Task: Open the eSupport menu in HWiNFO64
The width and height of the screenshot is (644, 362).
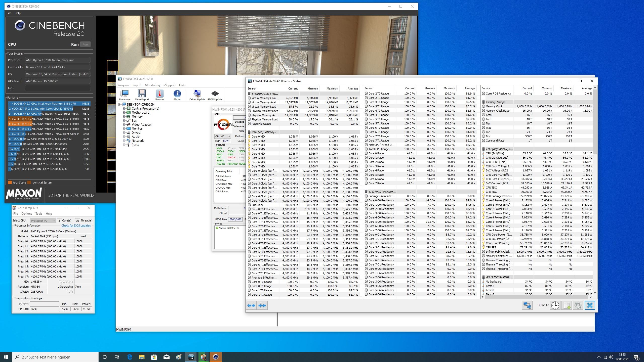Action: (170, 85)
